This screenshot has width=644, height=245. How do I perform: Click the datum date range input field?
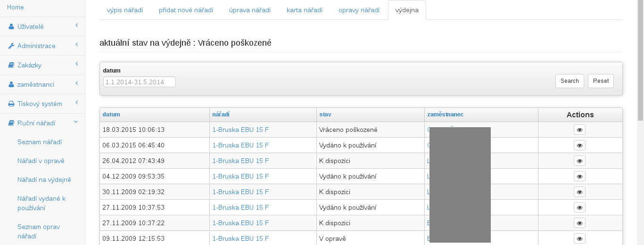click(x=140, y=82)
